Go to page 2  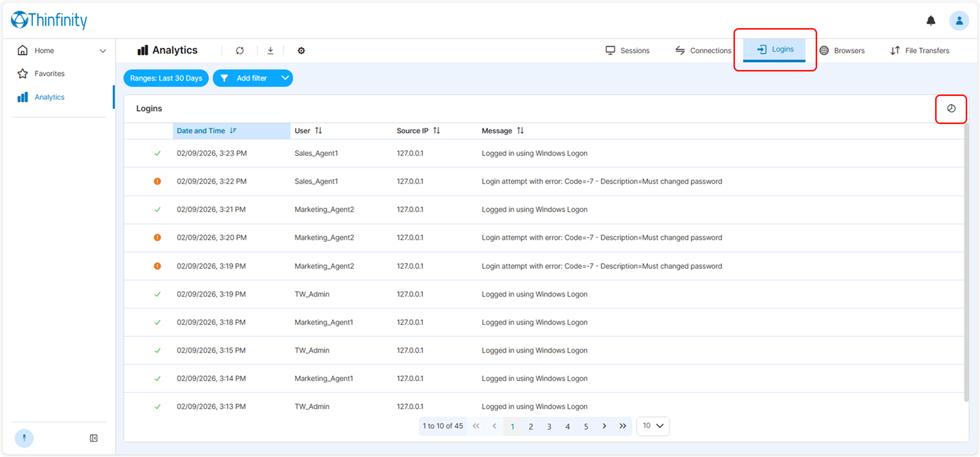point(531,426)
